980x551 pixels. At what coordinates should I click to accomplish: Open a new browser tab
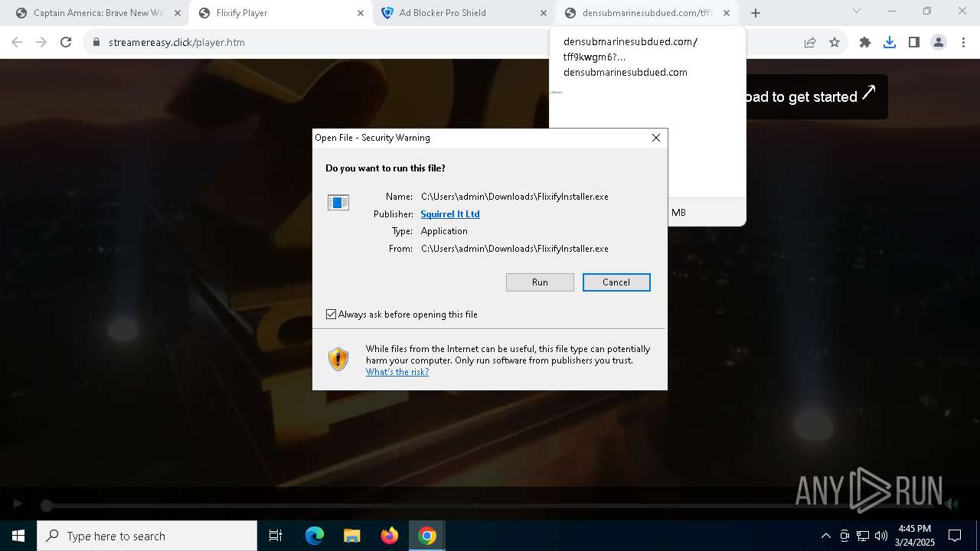[x=756, y=13]
